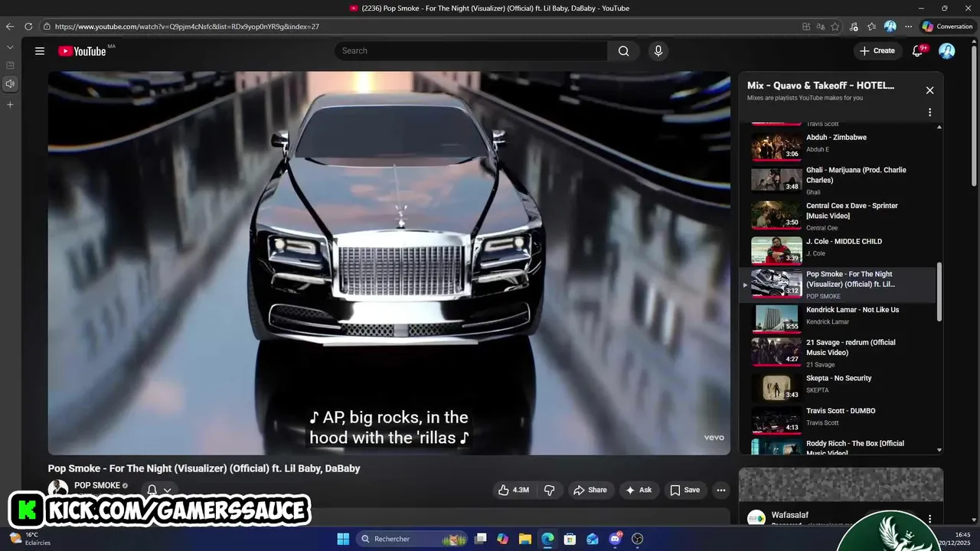Open Task View on taskbar
The image size is (980, 551).
[481, 539]
